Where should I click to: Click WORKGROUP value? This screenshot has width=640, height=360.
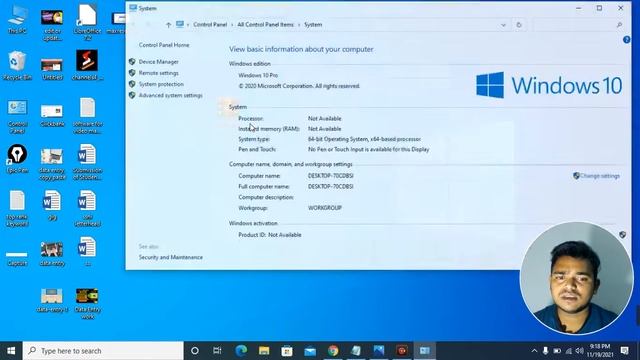[x=324, y=208]
